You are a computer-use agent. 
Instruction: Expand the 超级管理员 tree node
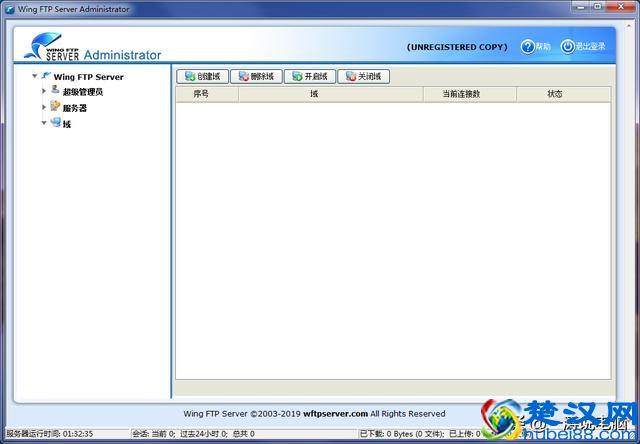coord(44,92)
